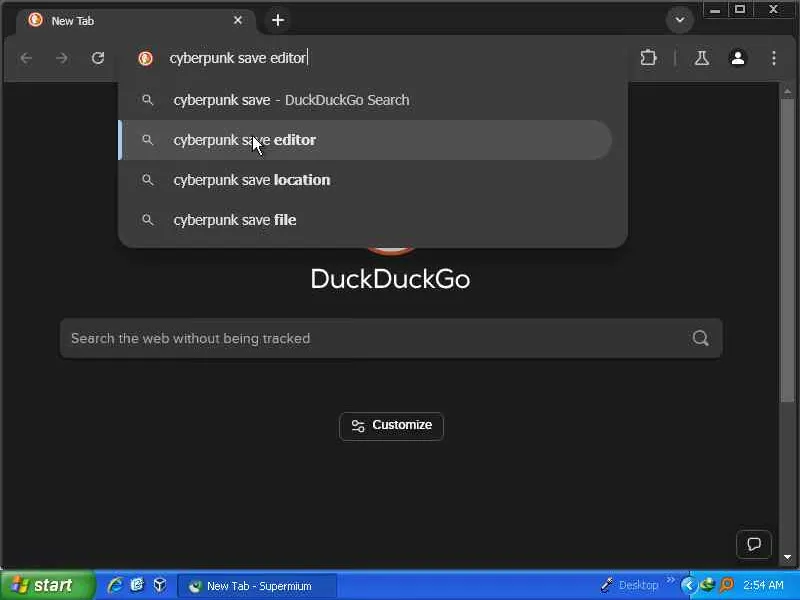This screenshot has width=800, height=600.
Task: Click the Outlook Express quick launch icon
Action: point(137,585)
